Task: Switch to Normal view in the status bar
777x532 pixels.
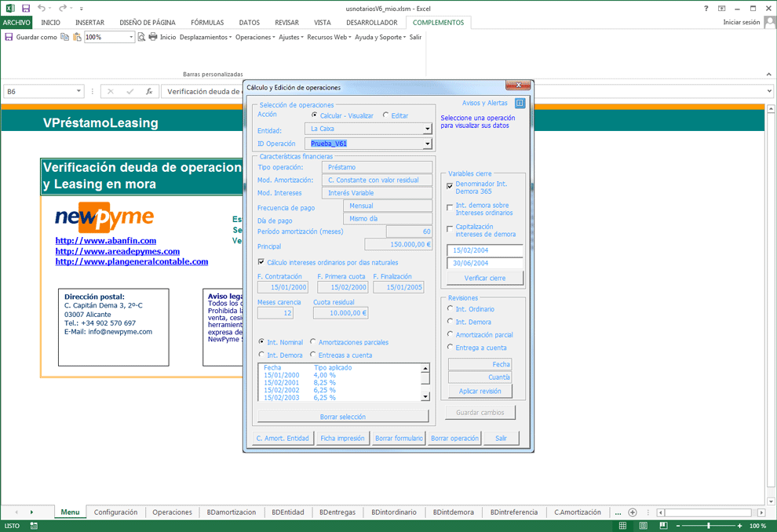Action: coord(622,526)
